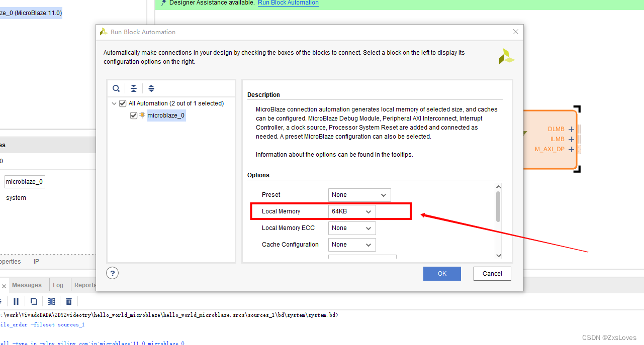Close the console tab with the X
This screenshot has height=345, width=644.
(4, 286)
